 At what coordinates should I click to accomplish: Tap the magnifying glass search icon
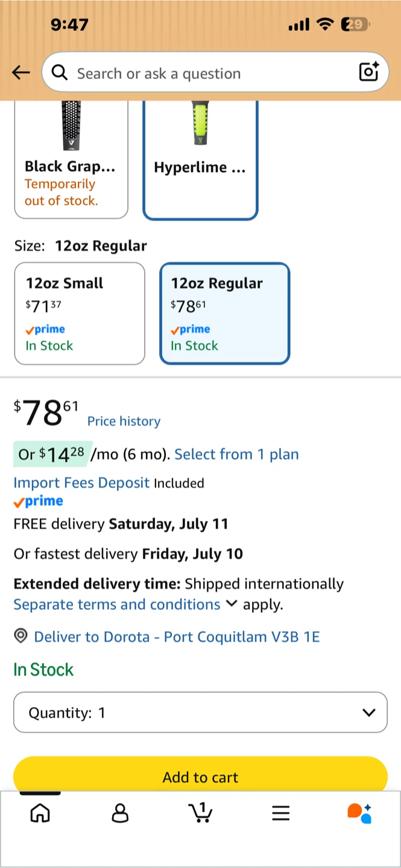pos(59,73)
